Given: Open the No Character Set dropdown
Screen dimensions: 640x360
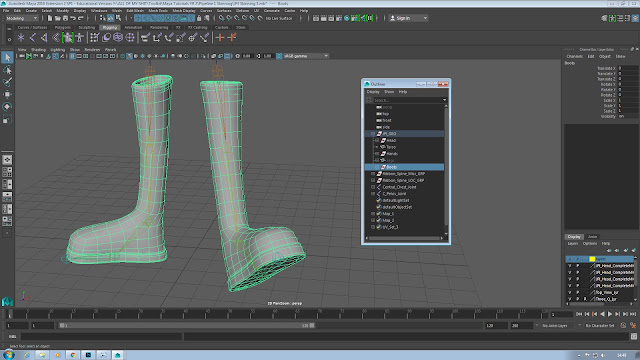Looking at the screenshot, I should [x=600, y=325].
